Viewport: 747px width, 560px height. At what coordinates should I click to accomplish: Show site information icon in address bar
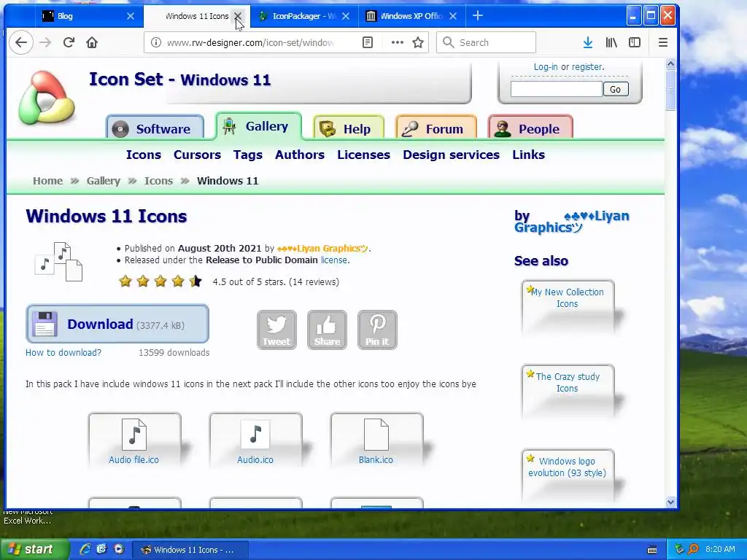pyautogui.click(x=156, y=42)
